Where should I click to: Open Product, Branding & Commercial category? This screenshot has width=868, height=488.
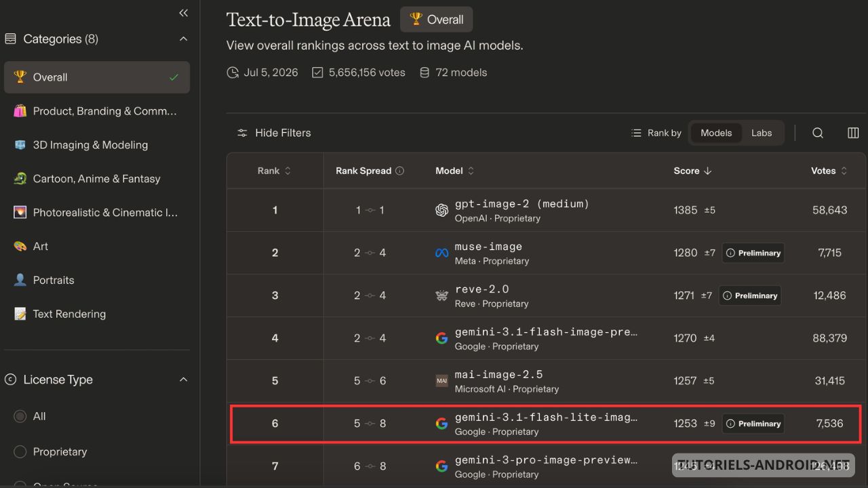click(x=97, y=111)
